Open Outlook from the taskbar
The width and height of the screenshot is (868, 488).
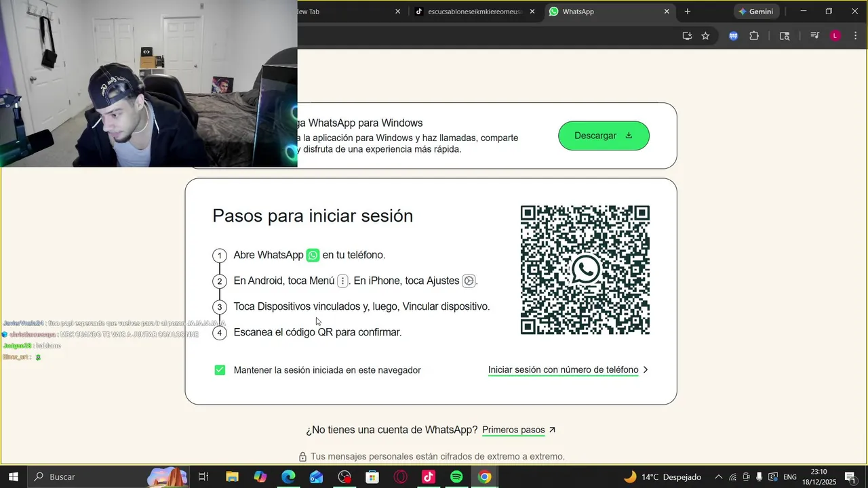(317, 477)
